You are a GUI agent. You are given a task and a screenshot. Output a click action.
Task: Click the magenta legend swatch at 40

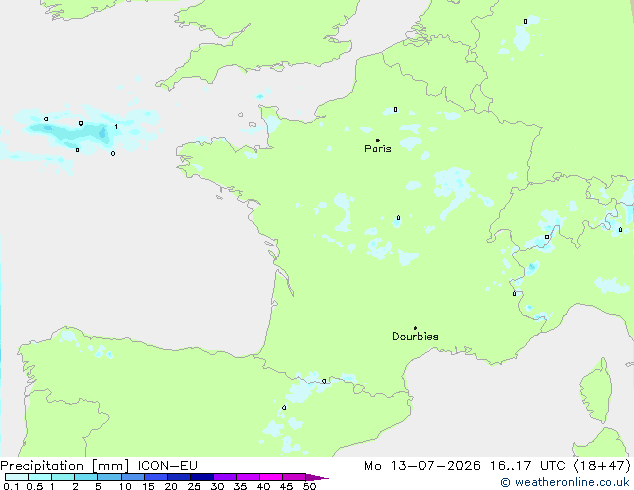[271, 477]
